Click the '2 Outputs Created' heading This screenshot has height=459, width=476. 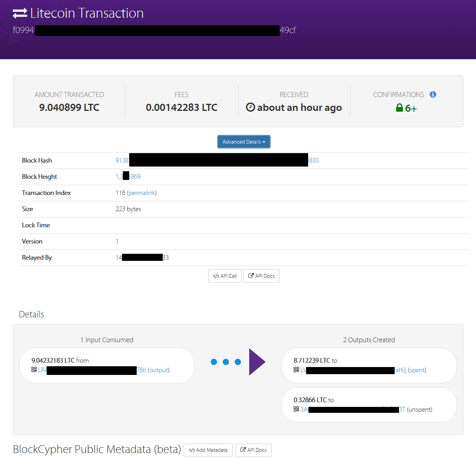pos(369,340)
